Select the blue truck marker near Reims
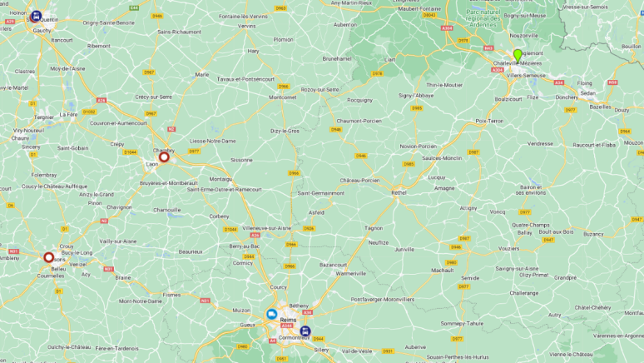The width and height of the screenshot is (644, 363). (x=271, y=314)
